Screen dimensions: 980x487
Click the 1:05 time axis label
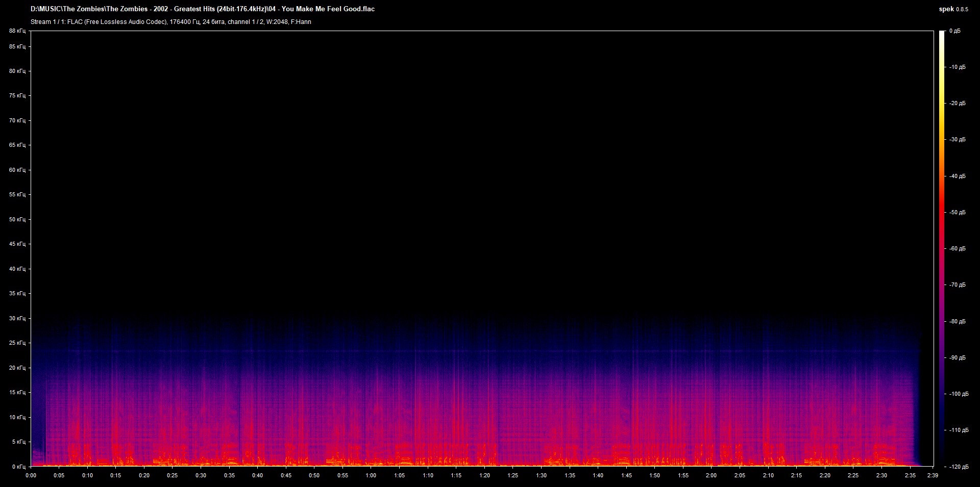[400, 475]
